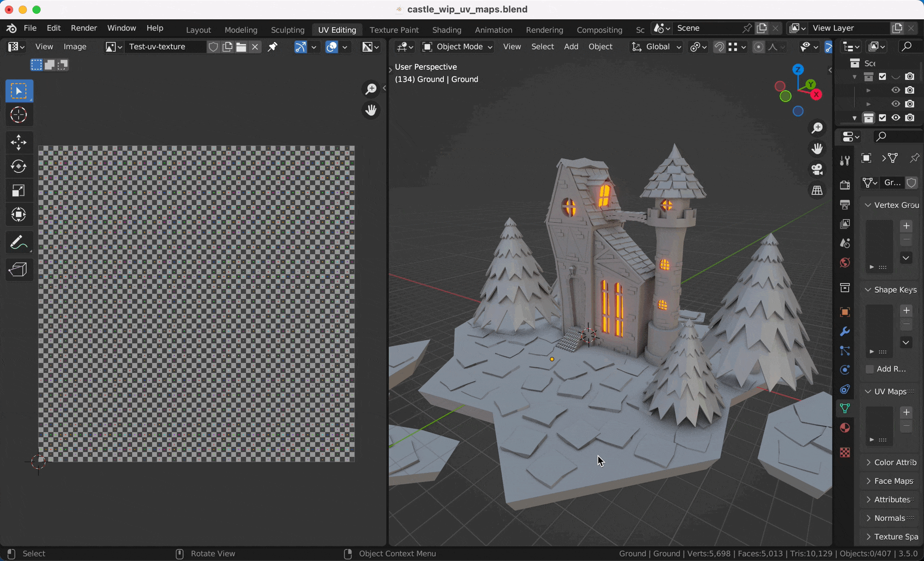Select the Move tool in UV editor

pos(19,142)
